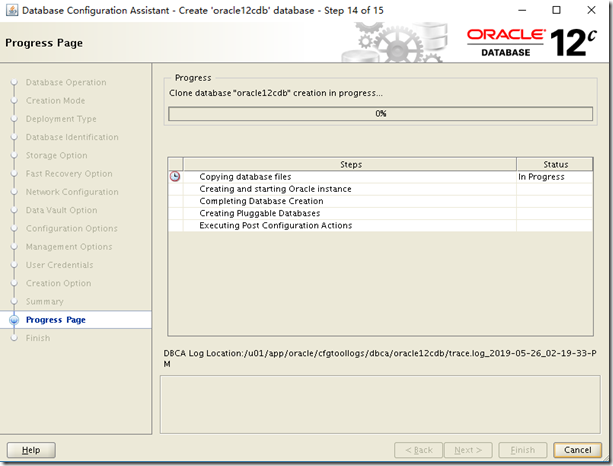Close the Database Configuration Assistant window
This screenshot has width=613, height=466.
[x=591, y=10]
